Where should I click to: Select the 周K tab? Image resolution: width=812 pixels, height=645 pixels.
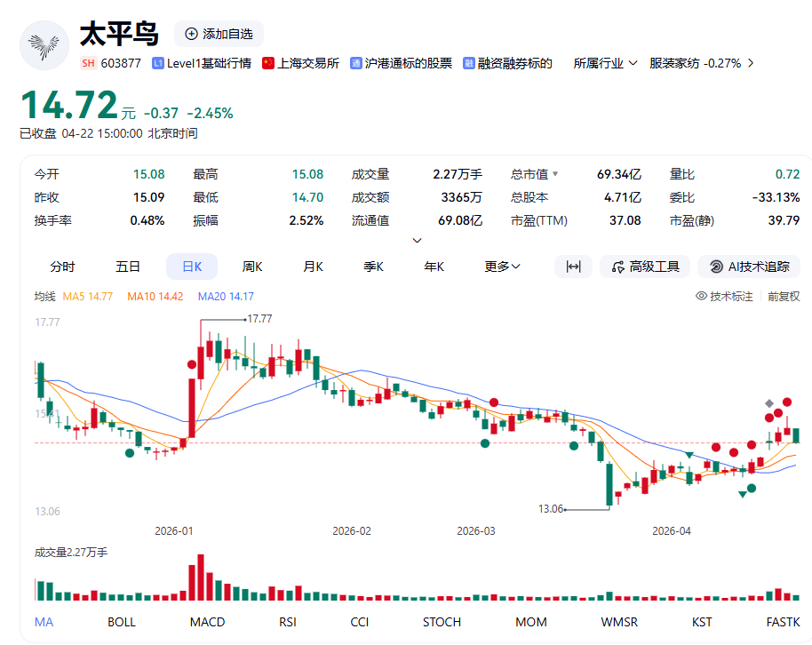(x=252, y=267)
